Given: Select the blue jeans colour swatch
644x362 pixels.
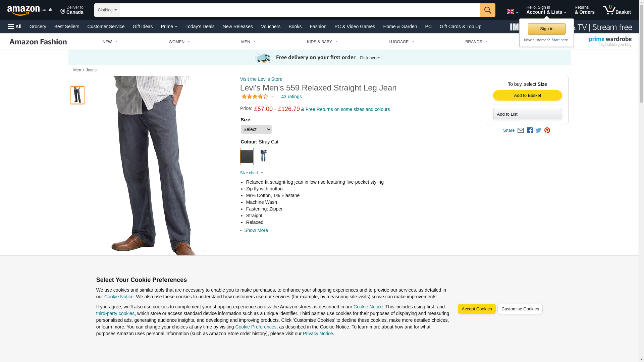Looking at the screenshot, I should [263, 157].
